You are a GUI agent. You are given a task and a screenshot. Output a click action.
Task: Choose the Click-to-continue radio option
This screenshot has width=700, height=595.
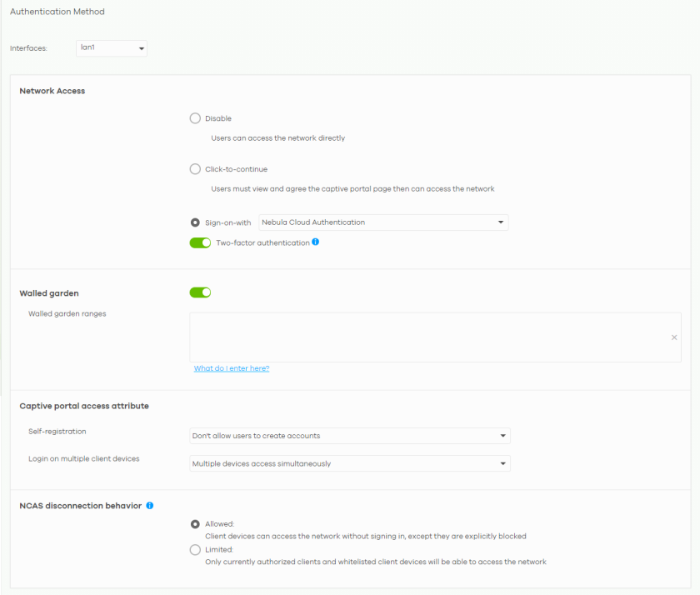(x=195, y=169)
